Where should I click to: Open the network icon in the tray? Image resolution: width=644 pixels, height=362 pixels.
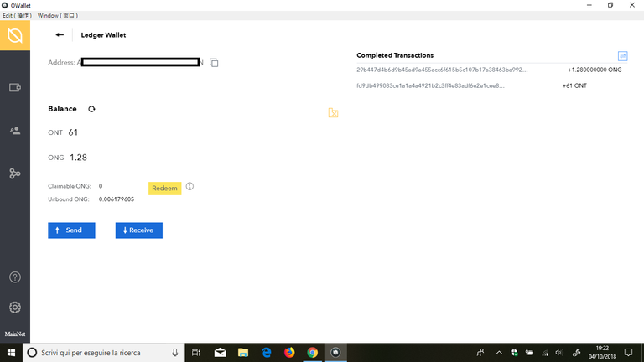pyautogui.click(x=545, y=353)
